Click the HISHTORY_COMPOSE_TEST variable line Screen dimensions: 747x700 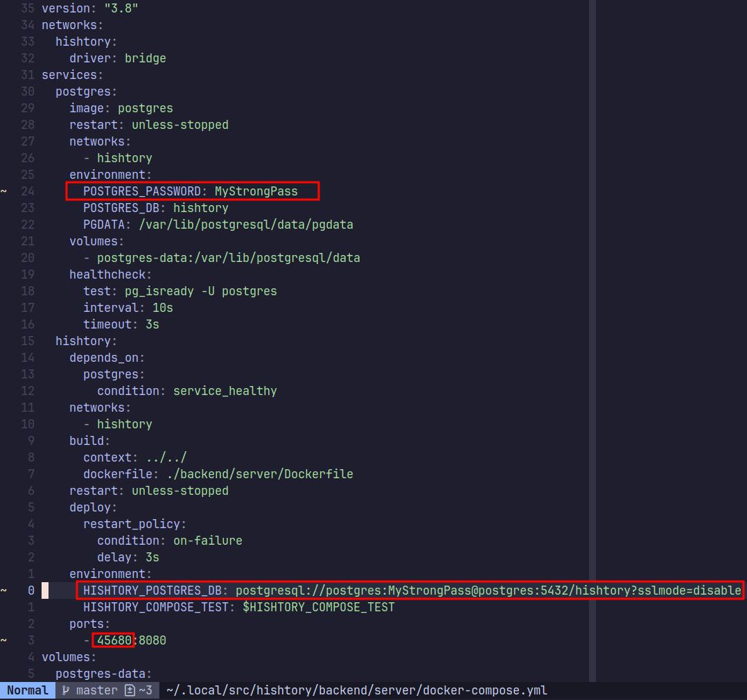click(x=238, y=607)
